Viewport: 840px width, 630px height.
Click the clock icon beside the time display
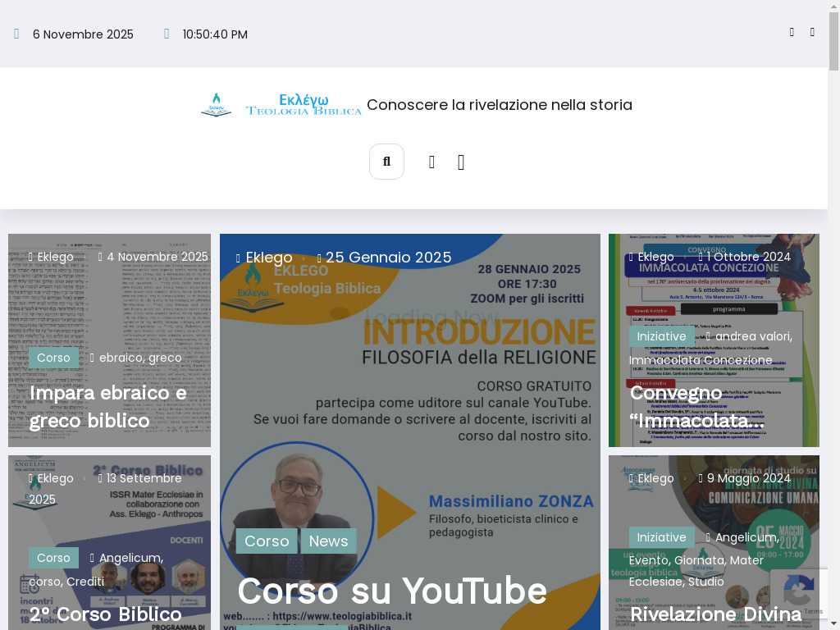tap(167, 34)
